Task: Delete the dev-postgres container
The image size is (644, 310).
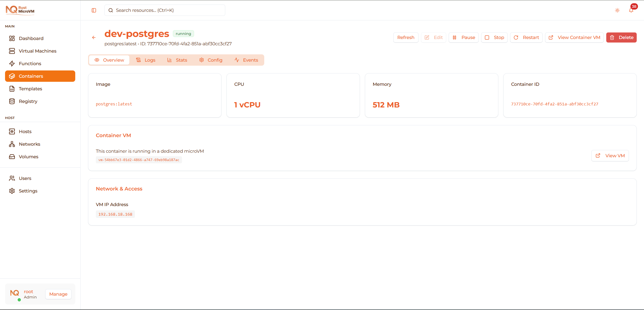Action: click(x=621, y=37)
